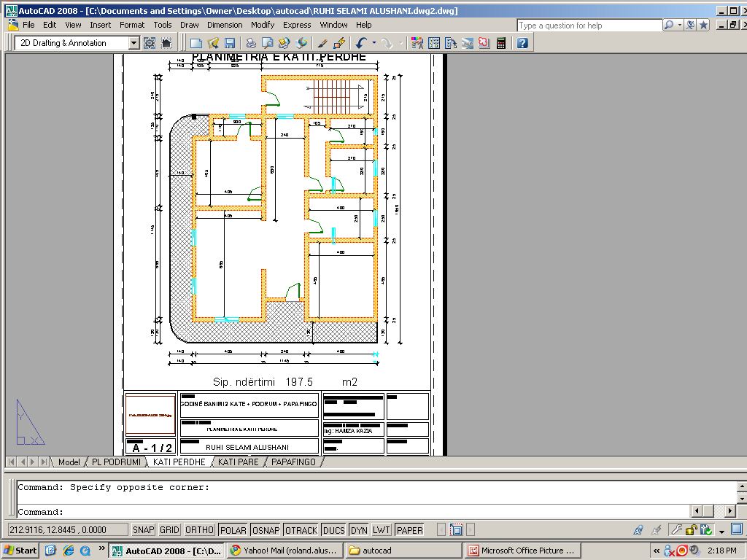Click the Save icon in the toolbar
Screen dimensions: 747x560
tap(230, 43)
